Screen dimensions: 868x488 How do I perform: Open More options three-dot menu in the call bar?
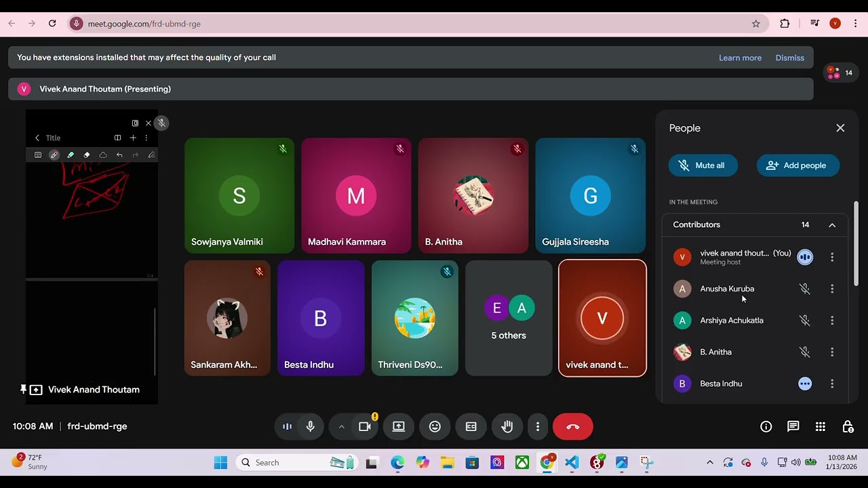pyautogui.click(x=538, y=426)
